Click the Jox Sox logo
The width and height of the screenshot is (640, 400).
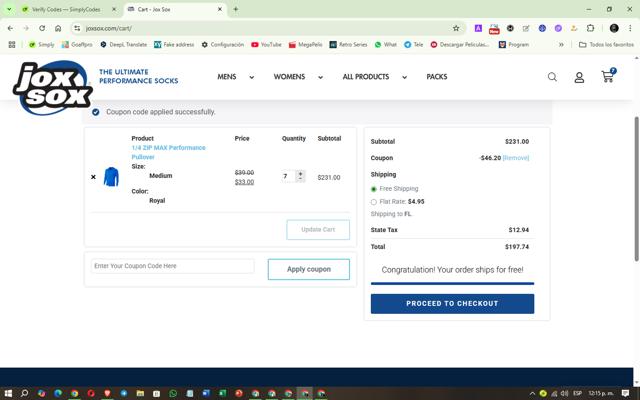(x=52, y=87)
